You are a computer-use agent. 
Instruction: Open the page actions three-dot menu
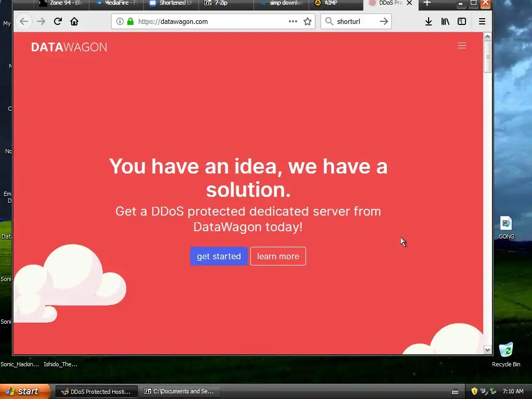tap(293, 21)
